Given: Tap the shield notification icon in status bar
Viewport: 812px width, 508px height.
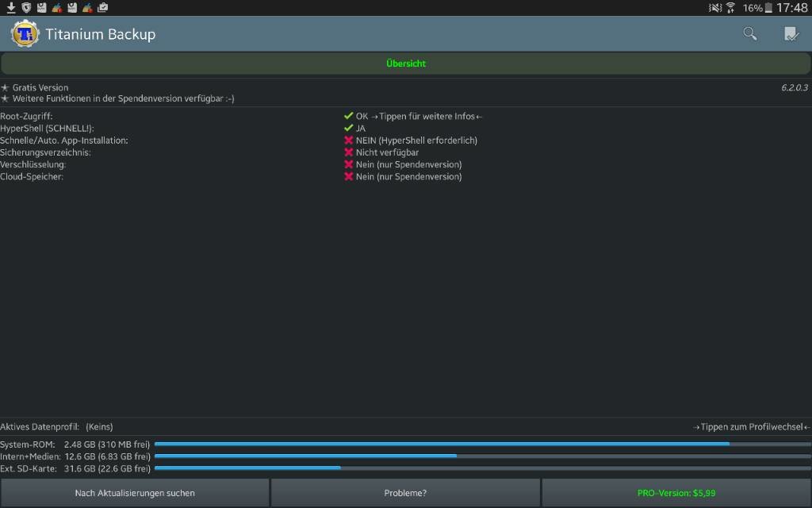Looking at the screenshot, I should [x=26, y=7].
